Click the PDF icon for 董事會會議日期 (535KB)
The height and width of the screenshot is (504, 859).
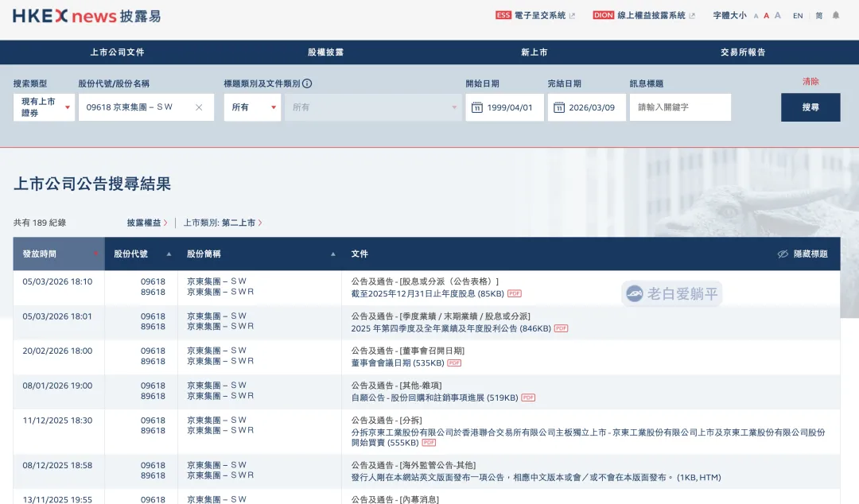454,363
